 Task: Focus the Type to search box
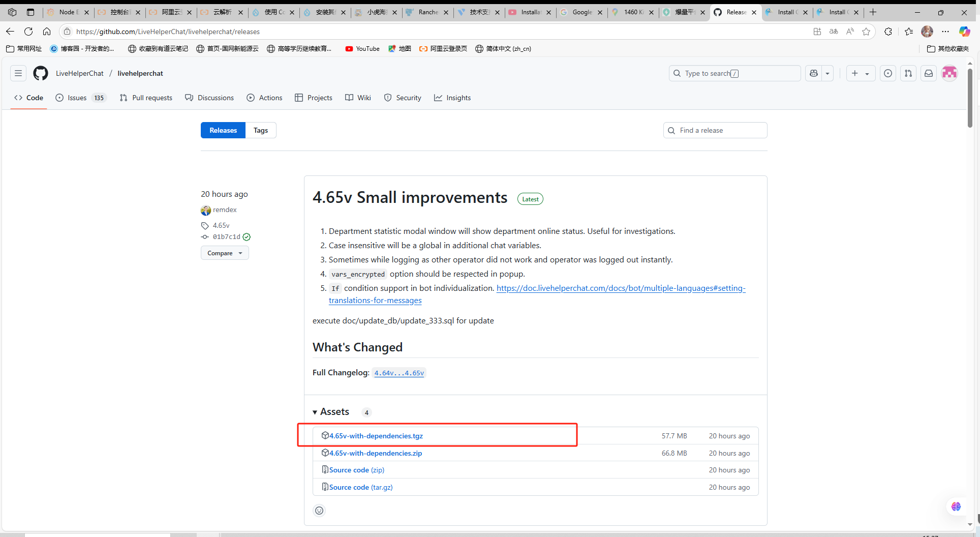click(734, 73)
